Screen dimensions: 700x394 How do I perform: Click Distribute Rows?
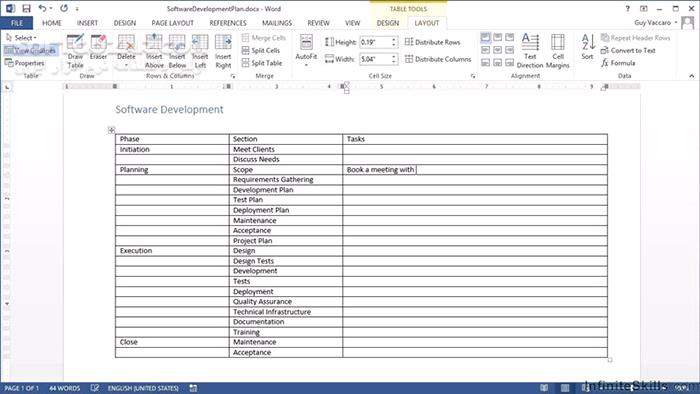pos(433,42)
